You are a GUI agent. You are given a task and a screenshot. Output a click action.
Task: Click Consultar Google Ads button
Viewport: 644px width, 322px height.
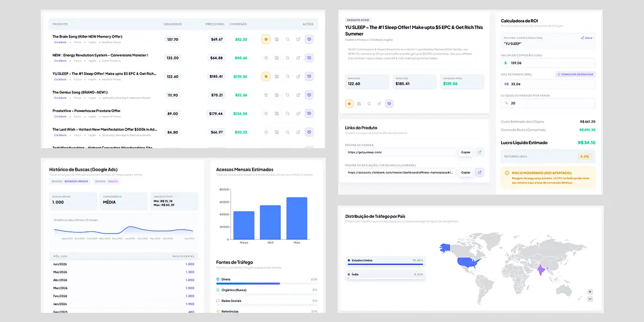coord(575,74)
